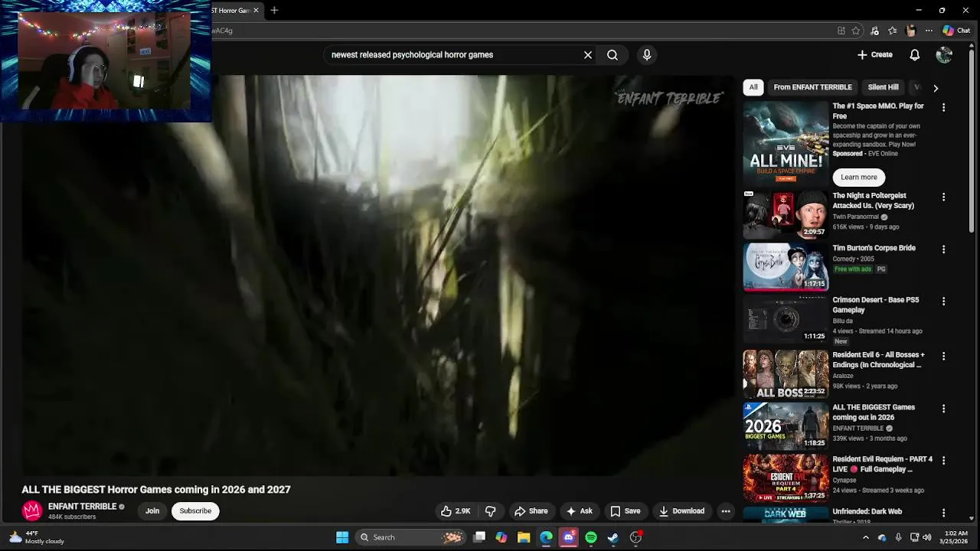Select the From ENFANT TERRIBLE chip

pos(812,87)
